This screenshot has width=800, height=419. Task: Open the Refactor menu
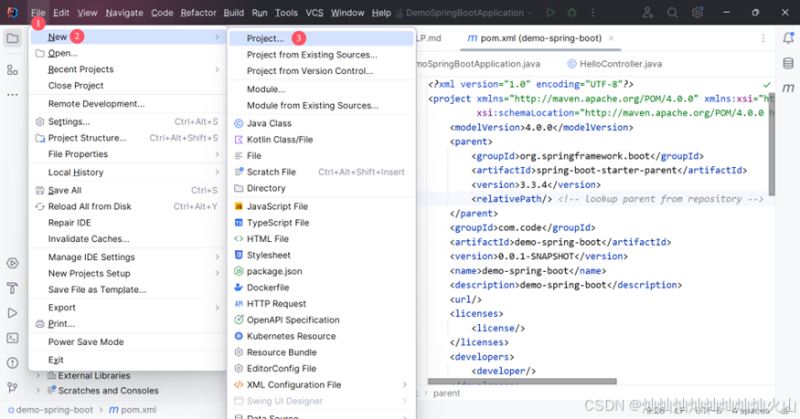point(198,13)
